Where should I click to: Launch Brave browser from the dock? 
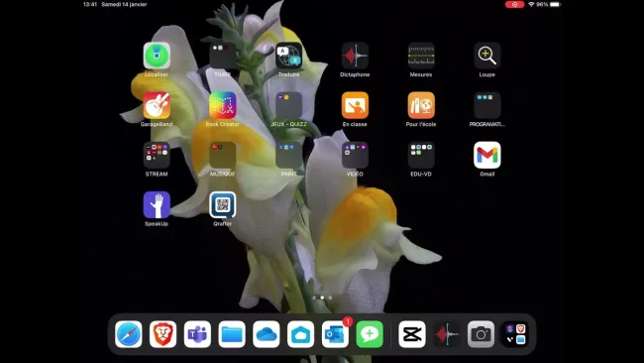[x=163, y=334]
